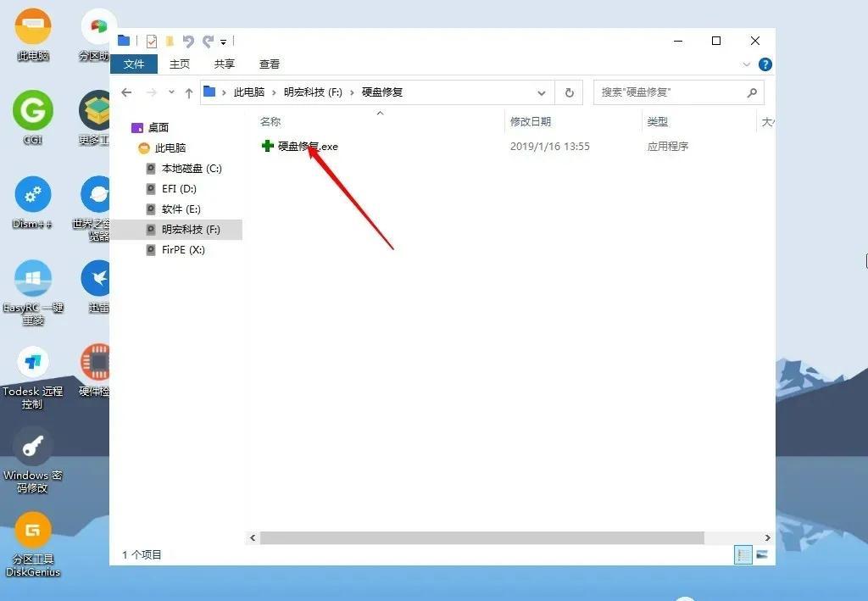The width and height of the screenshot is (868, 601).
Task: Switch to the 共享 ribbon tab
Action: coord(224,64)
